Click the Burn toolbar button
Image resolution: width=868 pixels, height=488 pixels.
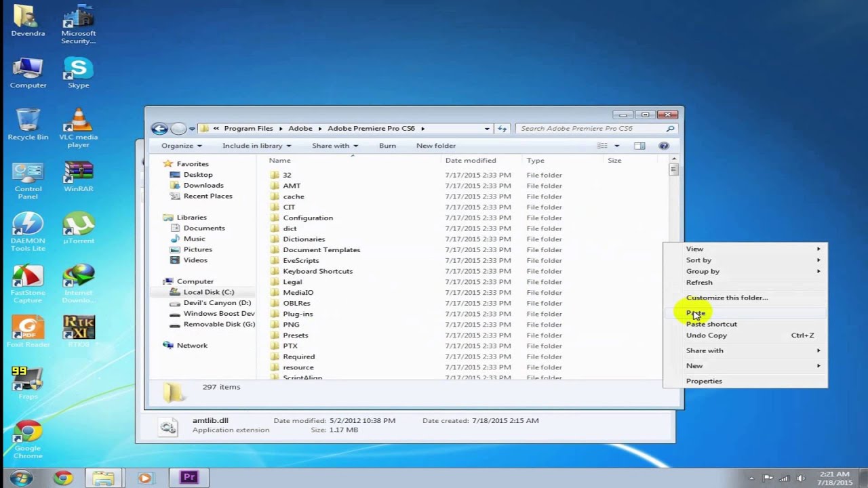pyautogui.click(x=387, y=146)
